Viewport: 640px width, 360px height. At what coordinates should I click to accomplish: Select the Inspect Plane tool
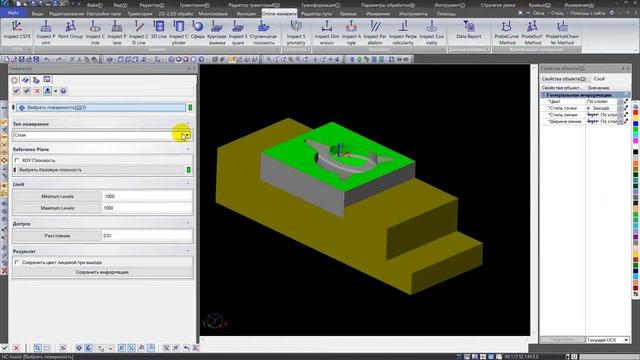[x=117, y=32]
